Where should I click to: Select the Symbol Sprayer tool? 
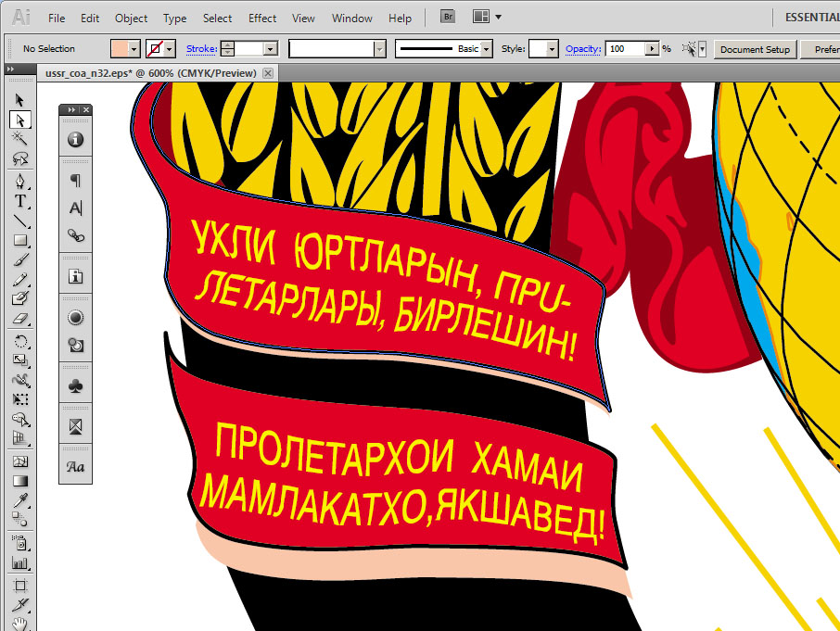(x=19, y=543)
